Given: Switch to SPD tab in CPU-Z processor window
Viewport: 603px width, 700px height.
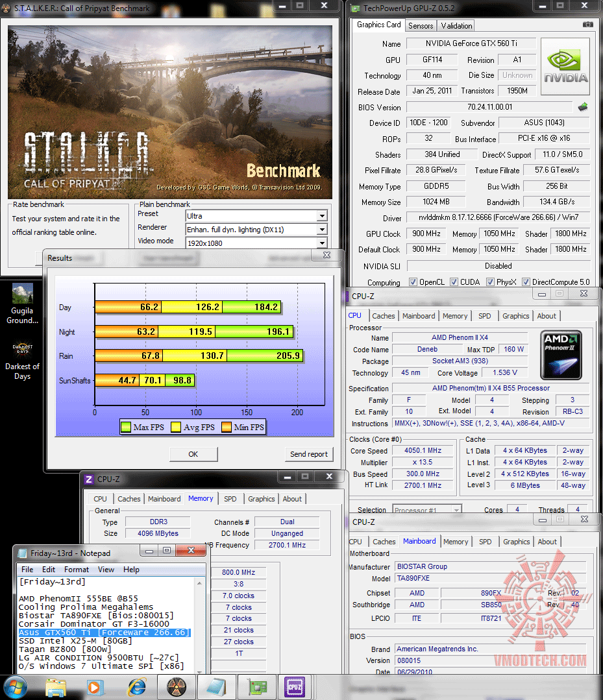Looking at the screenshot, I should tap(485, 316).
